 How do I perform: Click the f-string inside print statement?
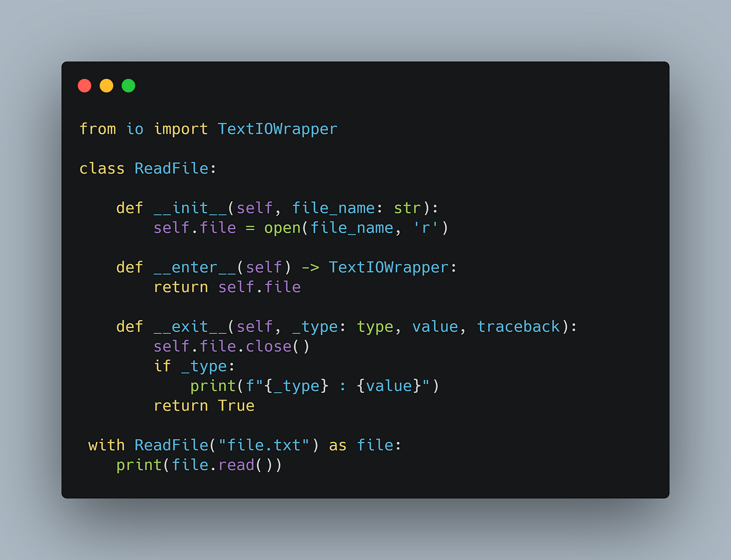point(337,386)
